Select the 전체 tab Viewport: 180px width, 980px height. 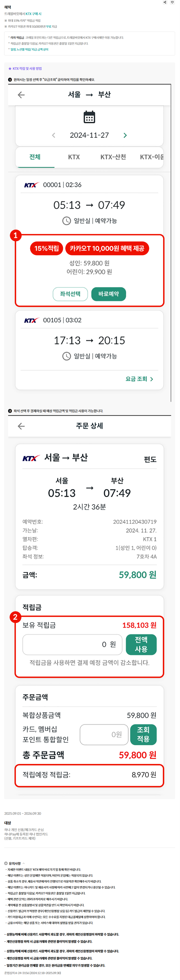pos(35,157)
